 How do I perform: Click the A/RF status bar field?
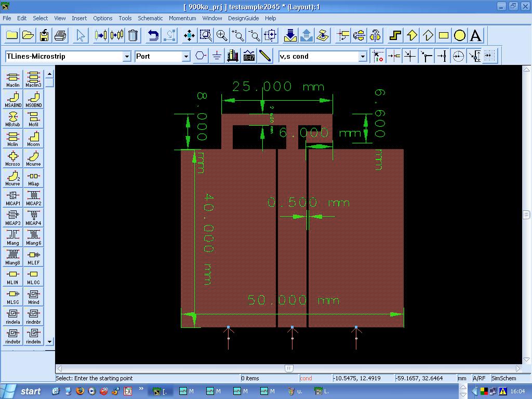(480, 378)
